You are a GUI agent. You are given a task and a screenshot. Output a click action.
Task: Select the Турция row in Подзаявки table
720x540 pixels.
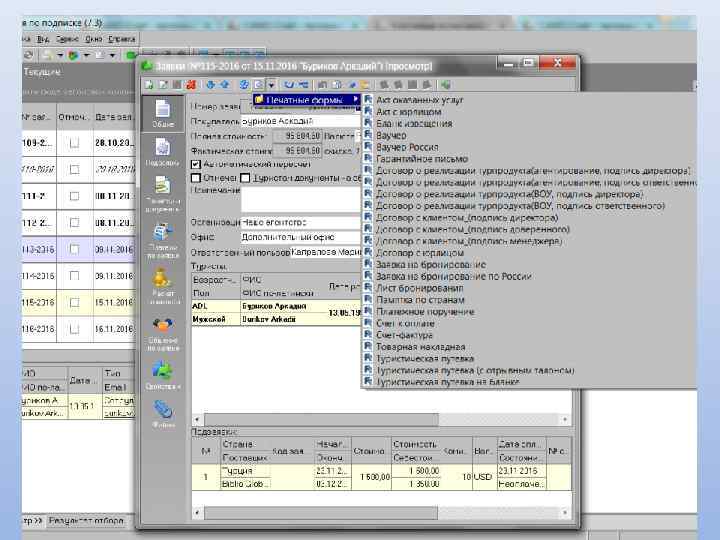[381, 477]
